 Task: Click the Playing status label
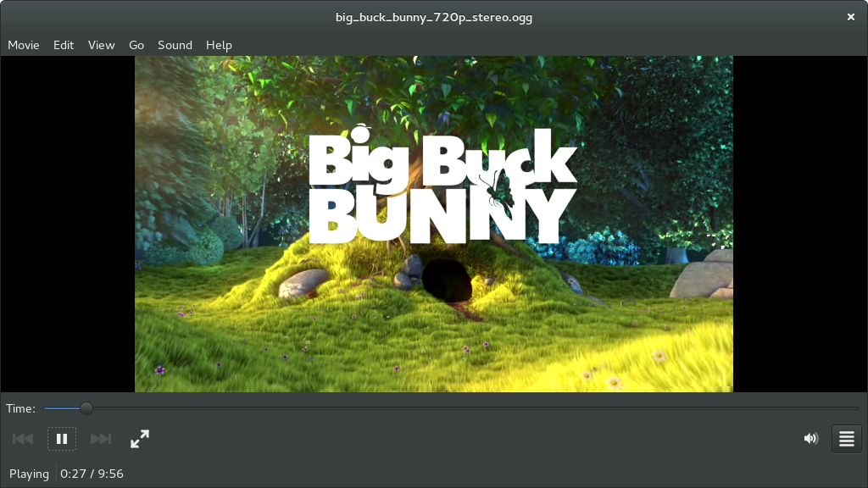point(30,474)
